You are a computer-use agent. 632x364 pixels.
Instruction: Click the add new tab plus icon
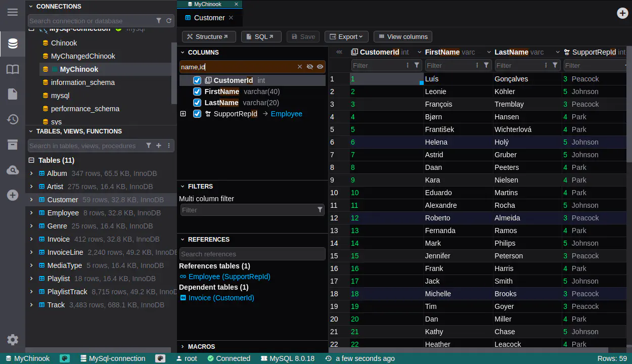pos(622,13)
